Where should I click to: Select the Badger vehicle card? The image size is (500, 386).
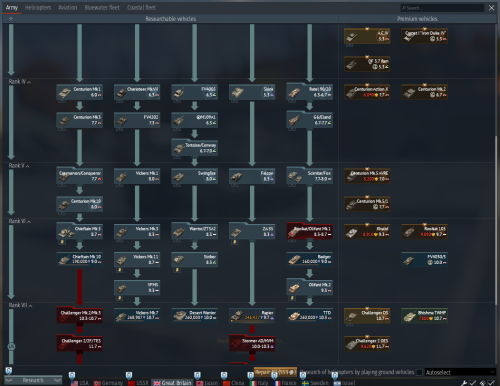[309, 260]
